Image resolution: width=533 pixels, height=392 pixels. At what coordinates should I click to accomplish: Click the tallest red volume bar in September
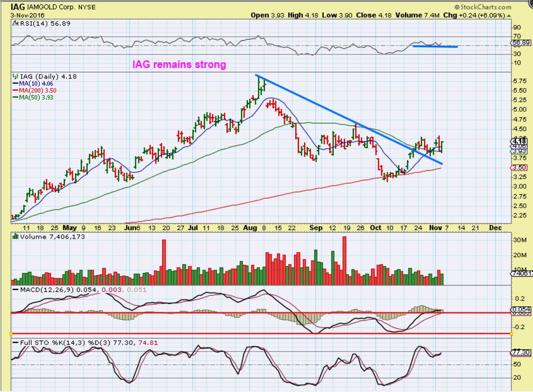coord(344,261)
